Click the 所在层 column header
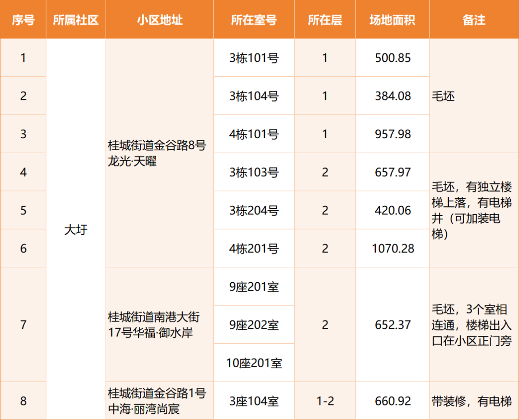 point(325,20)
